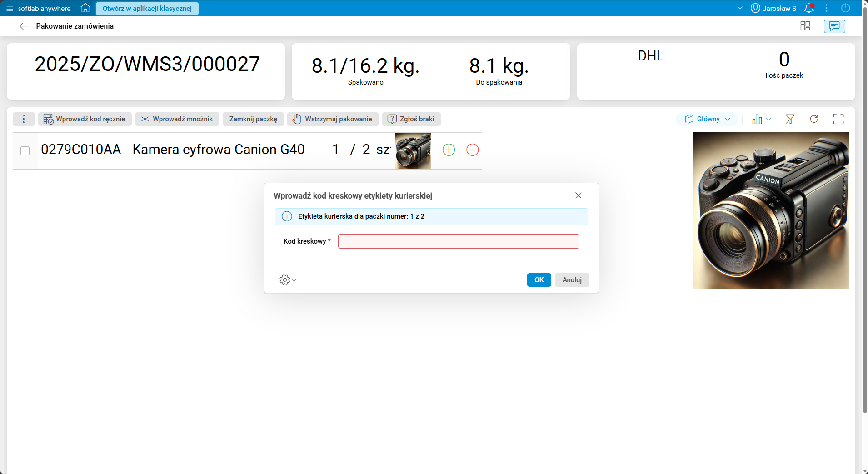Click Wprowadź kod ręcznie button

(x=85, y=119)
